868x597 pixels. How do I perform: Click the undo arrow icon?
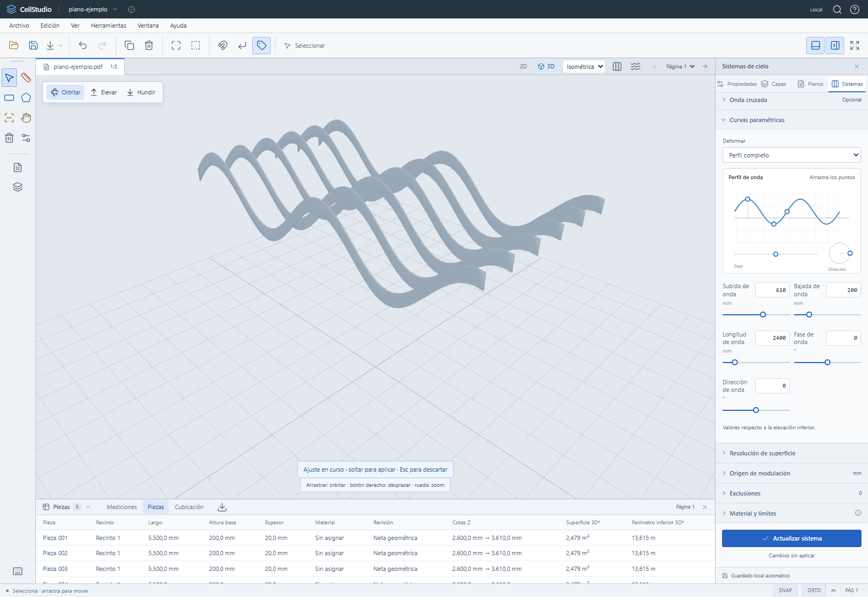[82, 46]
